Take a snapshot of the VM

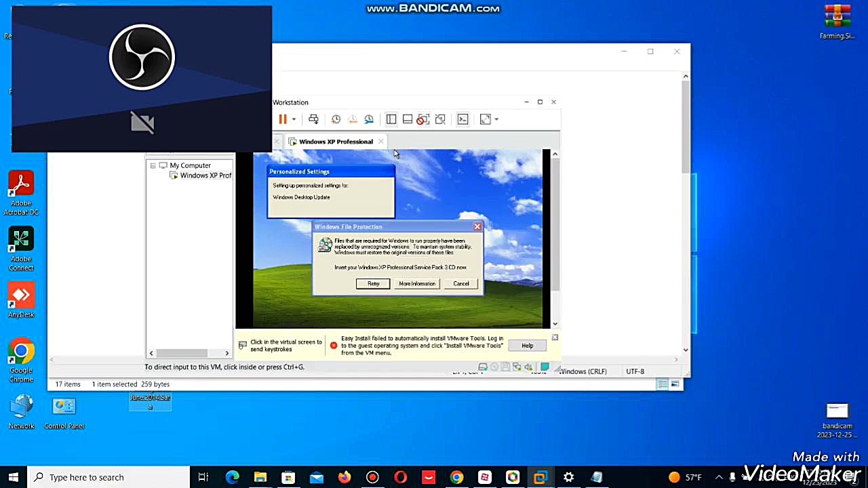(336, 119)
